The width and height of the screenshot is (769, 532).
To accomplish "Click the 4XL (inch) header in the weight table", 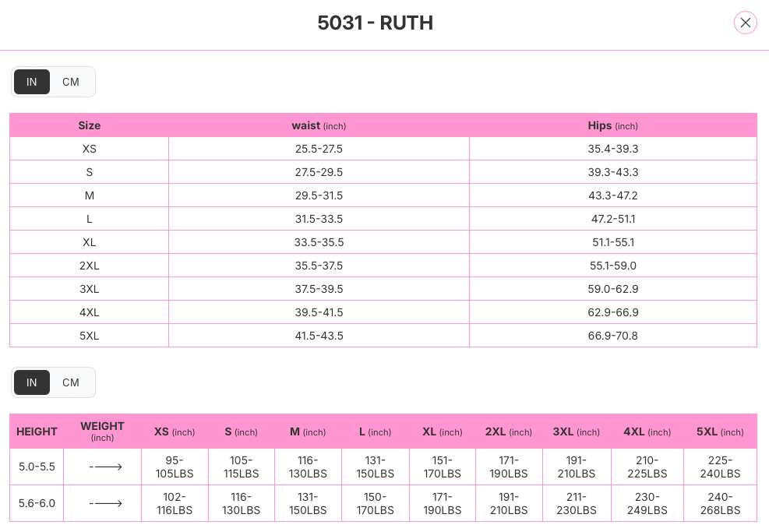I will click(x=647, y=432).
